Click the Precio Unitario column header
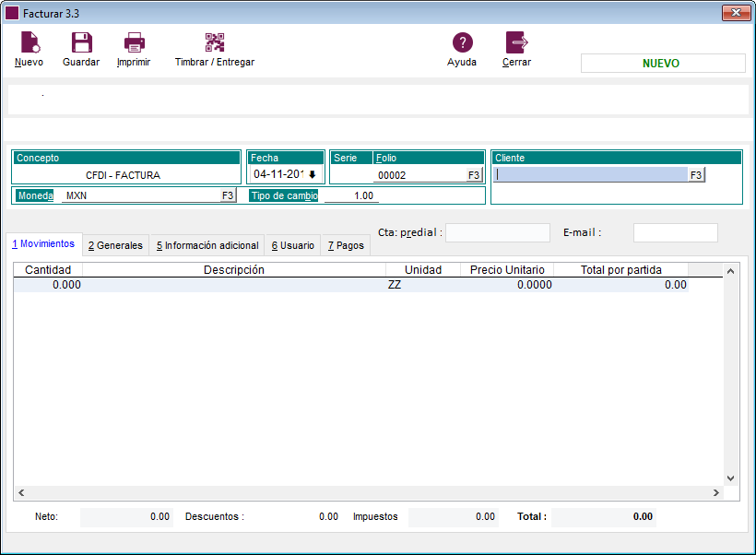 507,270
